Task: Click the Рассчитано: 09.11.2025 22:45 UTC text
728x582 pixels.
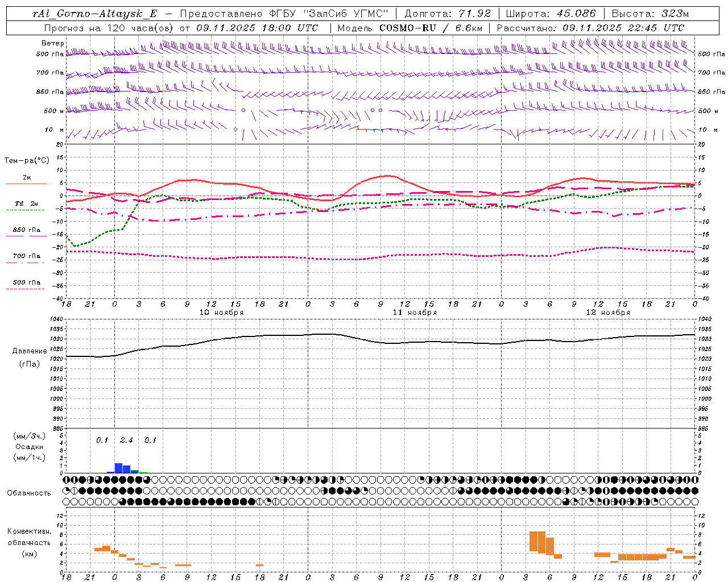Action: (x=590, y=28)
